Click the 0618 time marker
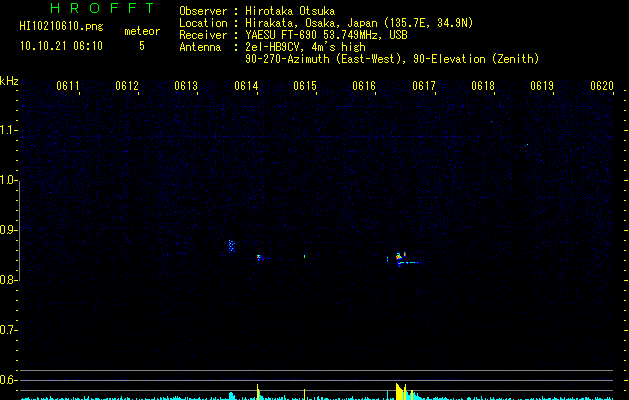The image size is (629, 400). pyautogui.click(x=483, y=86)
